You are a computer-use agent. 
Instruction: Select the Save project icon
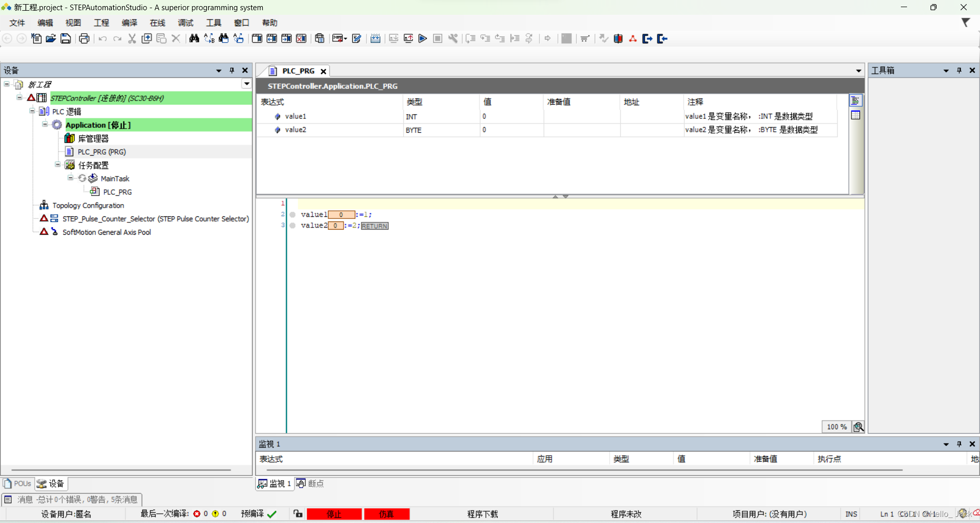tap(65, 38)
